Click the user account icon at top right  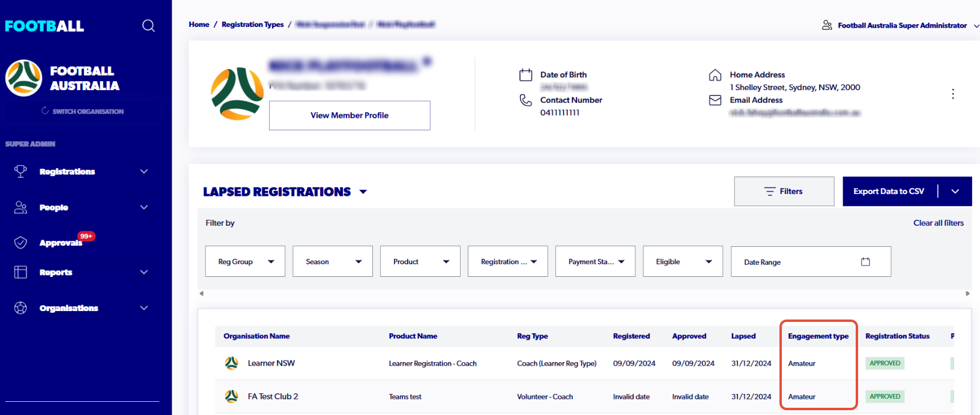pos(827,25)
